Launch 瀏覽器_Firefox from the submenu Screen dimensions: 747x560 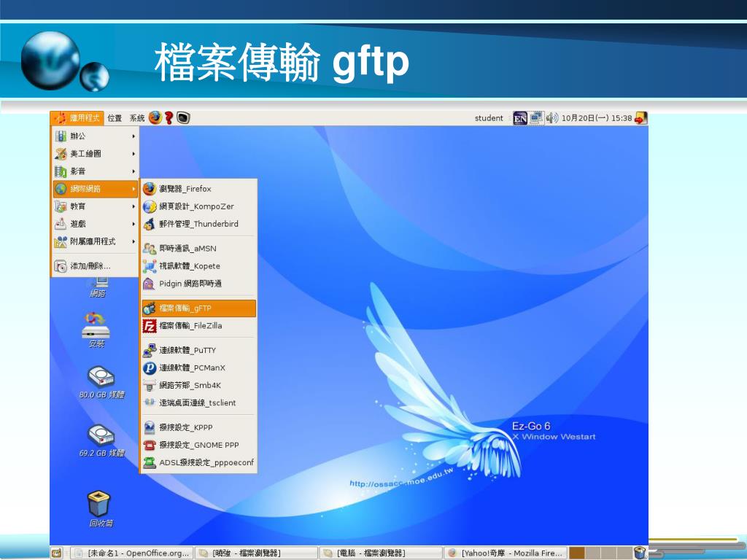coord(198,189)
